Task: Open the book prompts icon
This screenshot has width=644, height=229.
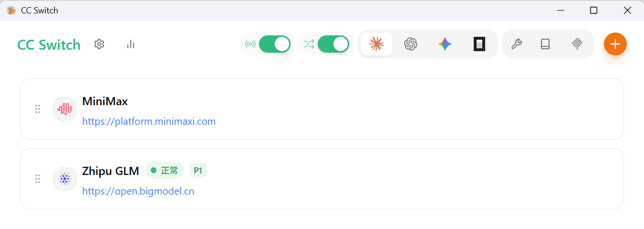Action: (x=545, y=44)
